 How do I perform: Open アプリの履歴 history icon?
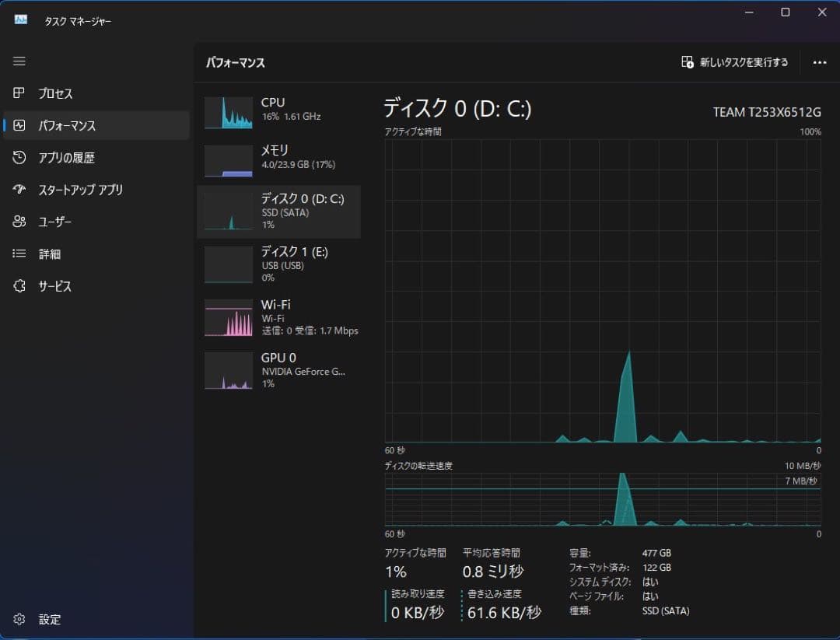click(20, 158)
